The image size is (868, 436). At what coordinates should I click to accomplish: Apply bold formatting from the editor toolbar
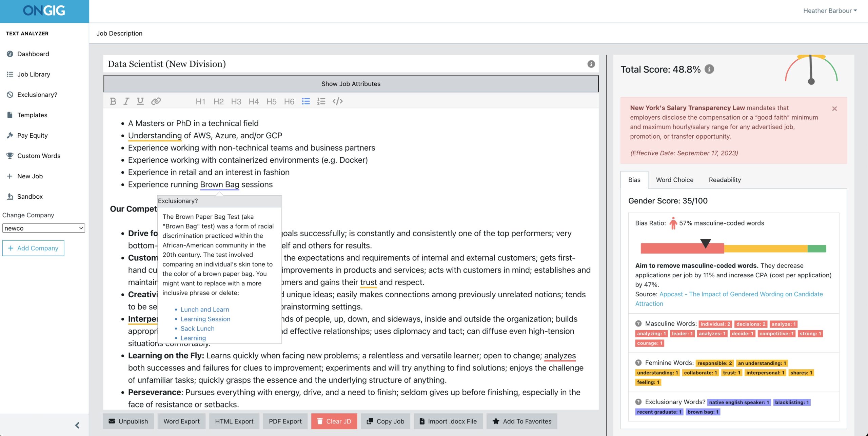tap(113, 101)
